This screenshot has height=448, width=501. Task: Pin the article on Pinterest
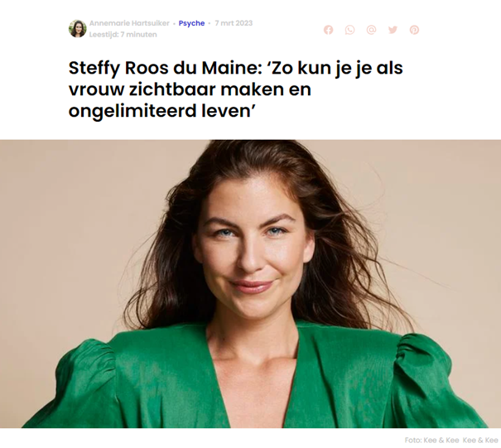point(414,30)
